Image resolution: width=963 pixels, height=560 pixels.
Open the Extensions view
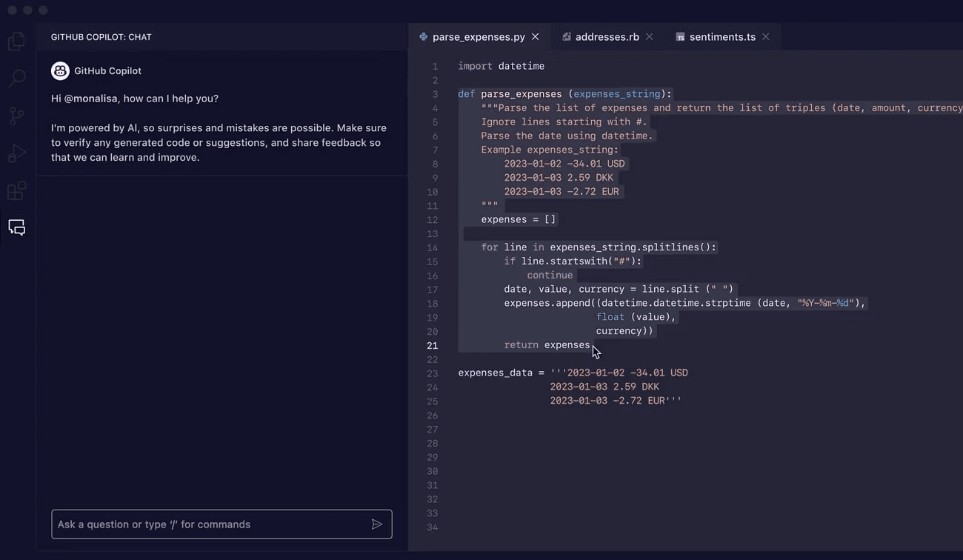point(16,190)
